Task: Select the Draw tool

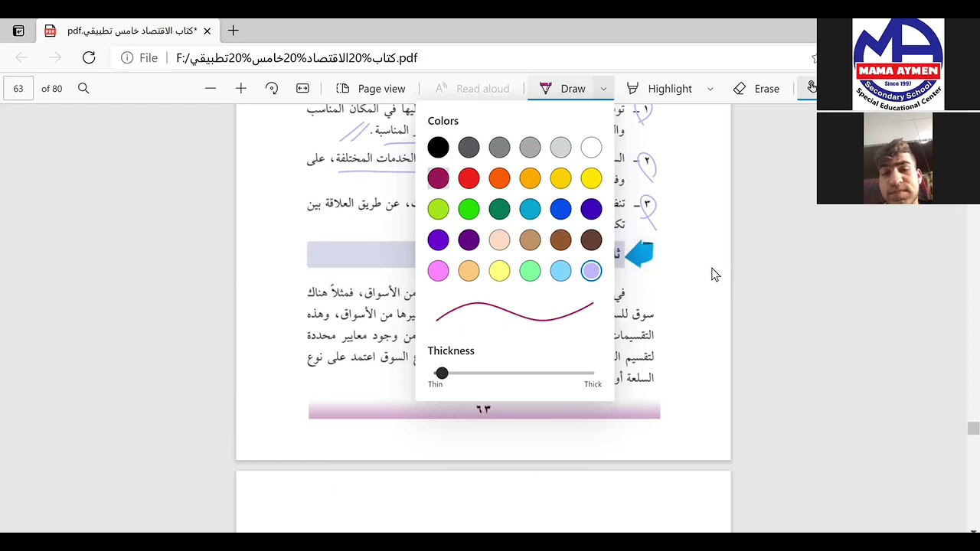Action: 562,89
